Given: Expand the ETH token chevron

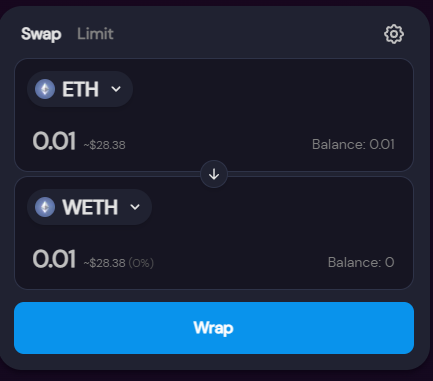Looking at the screenshot, I should coord(116,89).
